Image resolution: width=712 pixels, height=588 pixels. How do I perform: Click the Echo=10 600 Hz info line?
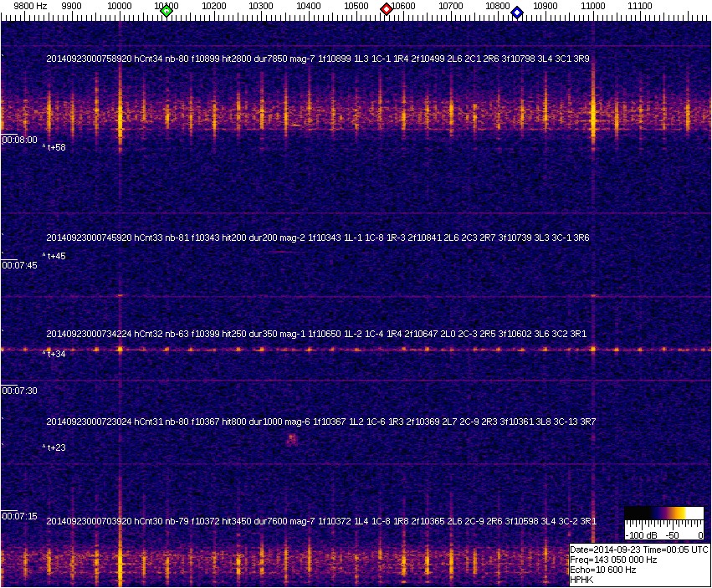pos(604,570)
